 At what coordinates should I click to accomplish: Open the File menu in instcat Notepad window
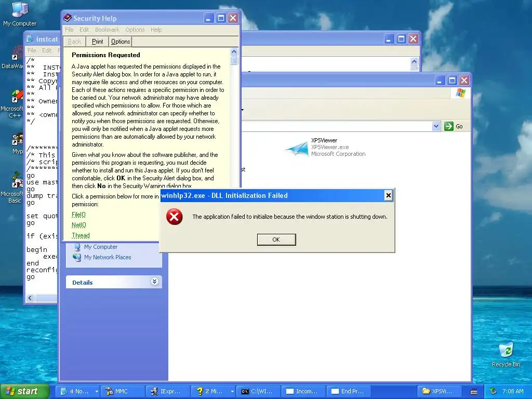32,50
